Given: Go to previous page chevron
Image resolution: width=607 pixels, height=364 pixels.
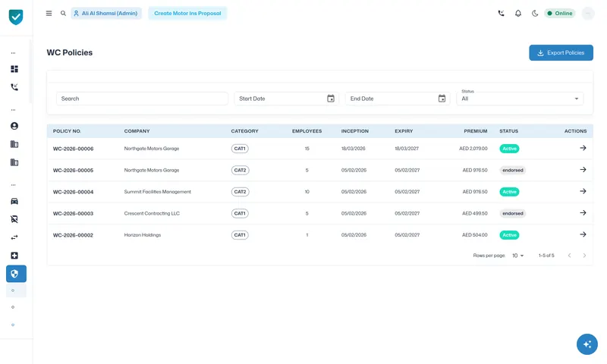Looking at the screenshot, I should point(569,256).
